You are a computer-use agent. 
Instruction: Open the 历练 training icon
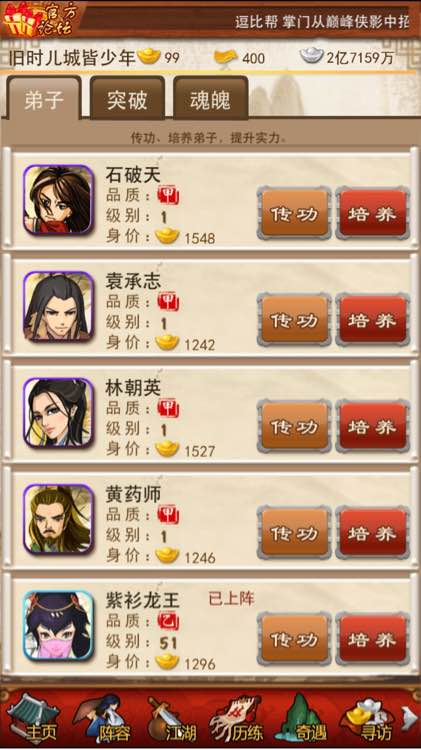pos(238,718)
